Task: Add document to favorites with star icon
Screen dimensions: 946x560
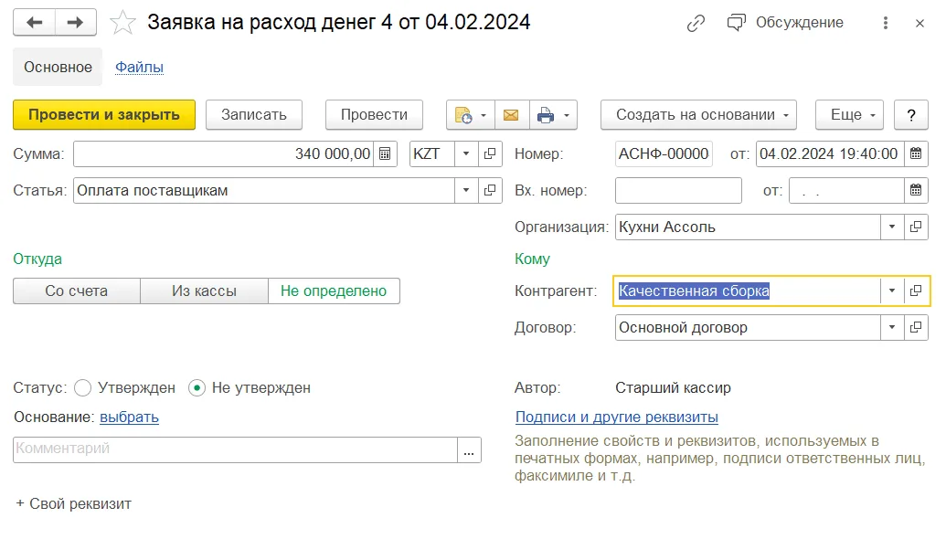Action: click(x=122, y=23)
